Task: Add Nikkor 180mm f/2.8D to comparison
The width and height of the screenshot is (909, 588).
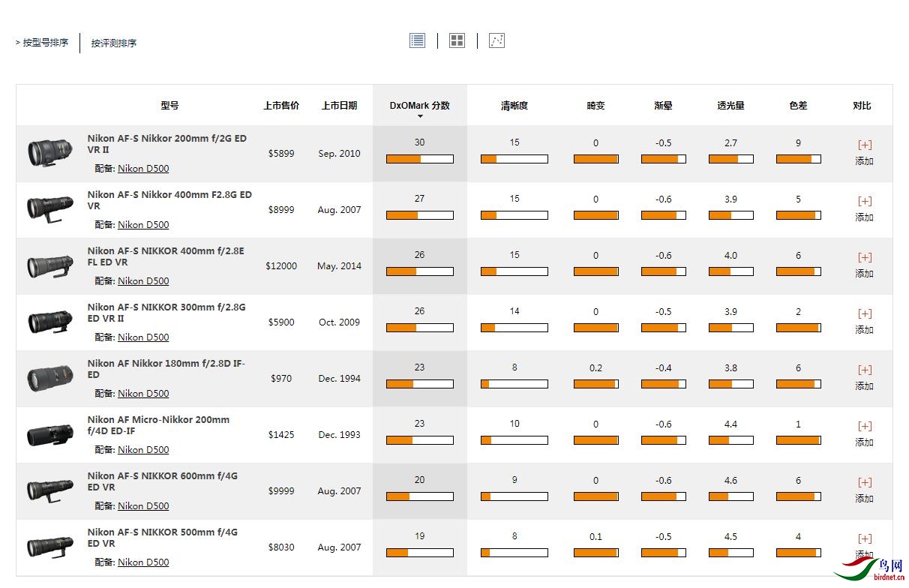Action: point(864,370)
